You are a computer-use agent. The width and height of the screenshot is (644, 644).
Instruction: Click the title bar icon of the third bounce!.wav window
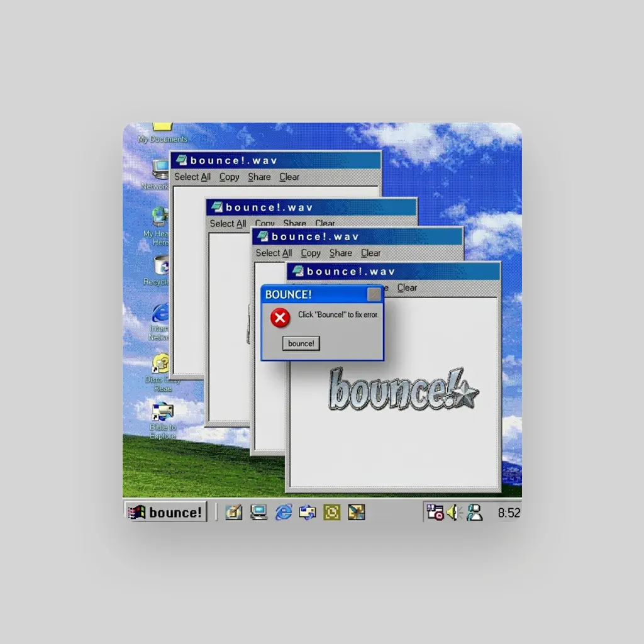[x=263, y=236]
